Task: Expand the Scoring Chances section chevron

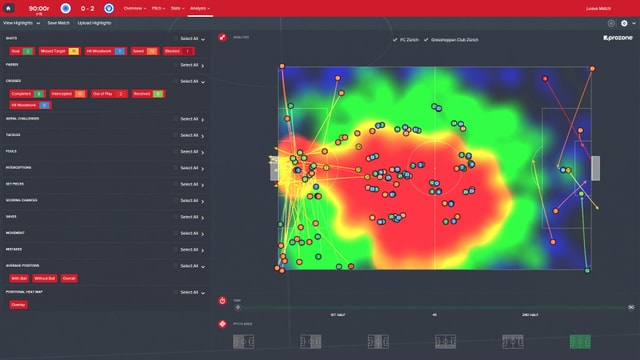Action: coord(203,201)
